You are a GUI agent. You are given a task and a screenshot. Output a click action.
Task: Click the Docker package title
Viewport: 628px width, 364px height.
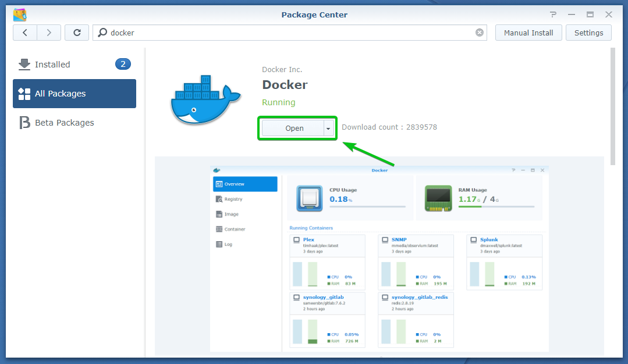coord(285,85)
